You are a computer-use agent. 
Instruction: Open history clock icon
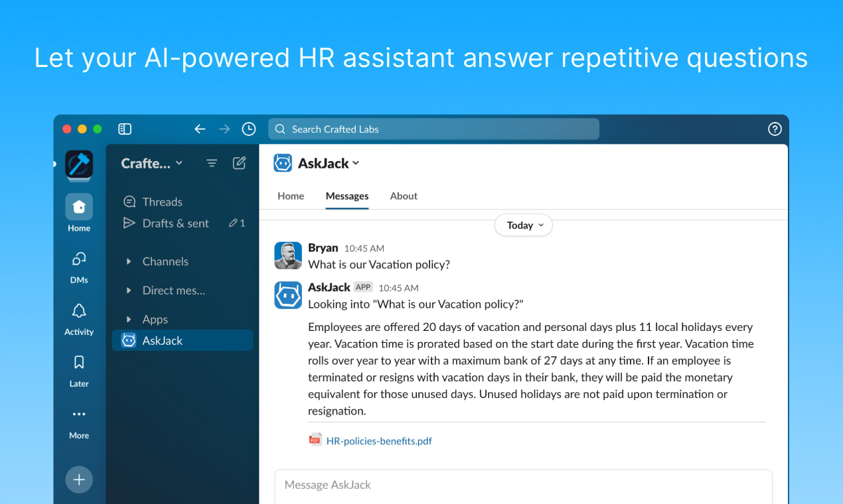[x=249, y=129]
